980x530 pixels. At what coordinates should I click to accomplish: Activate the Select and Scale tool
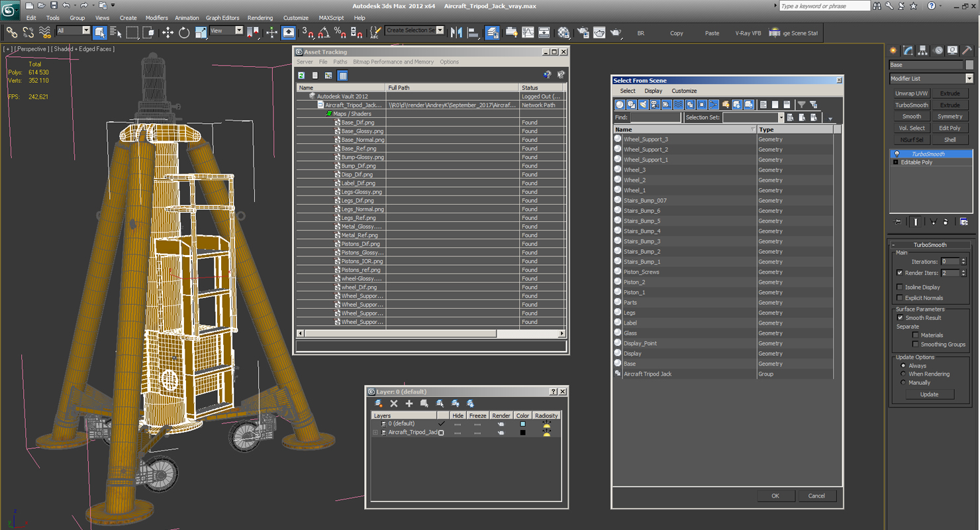[x=201, y=32]
